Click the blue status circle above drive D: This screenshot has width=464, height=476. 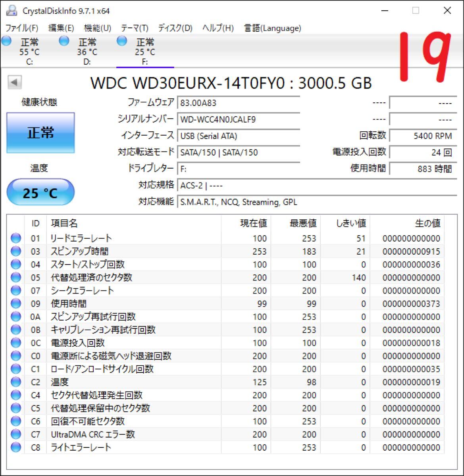tap(64, 40)
